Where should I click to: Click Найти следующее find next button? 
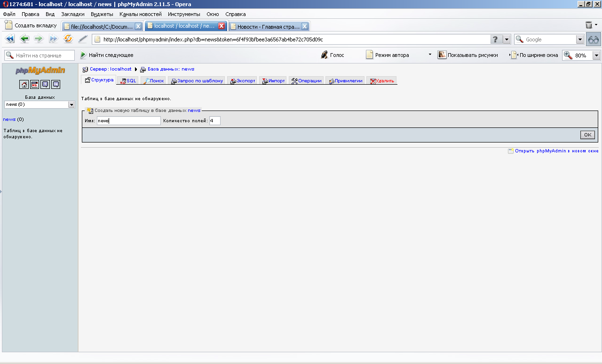click(x=107, y=55)
